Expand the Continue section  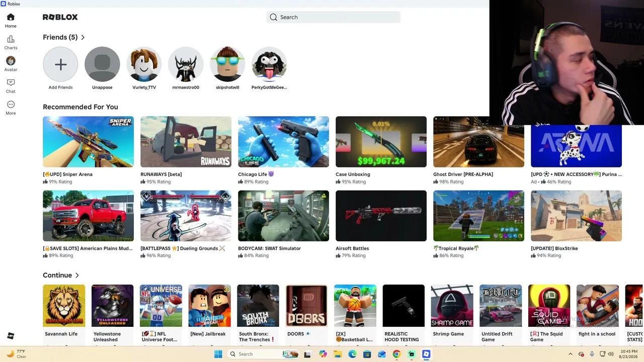point(77,276)
